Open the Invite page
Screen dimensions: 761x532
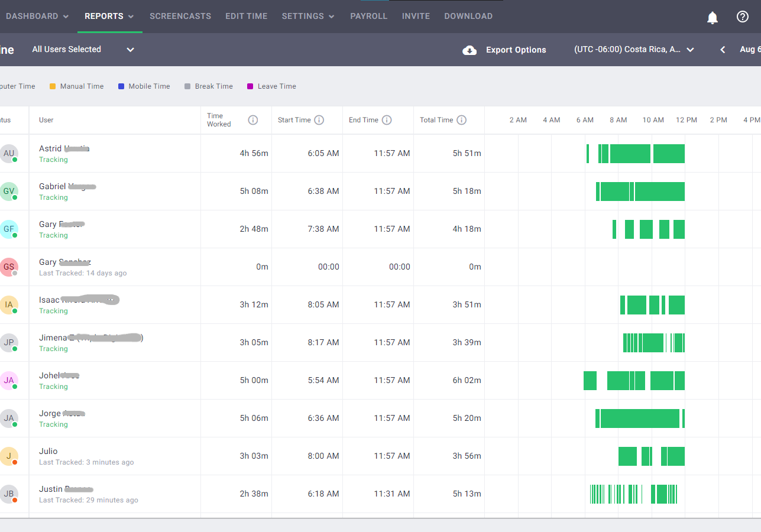click(x=416, y=17)
